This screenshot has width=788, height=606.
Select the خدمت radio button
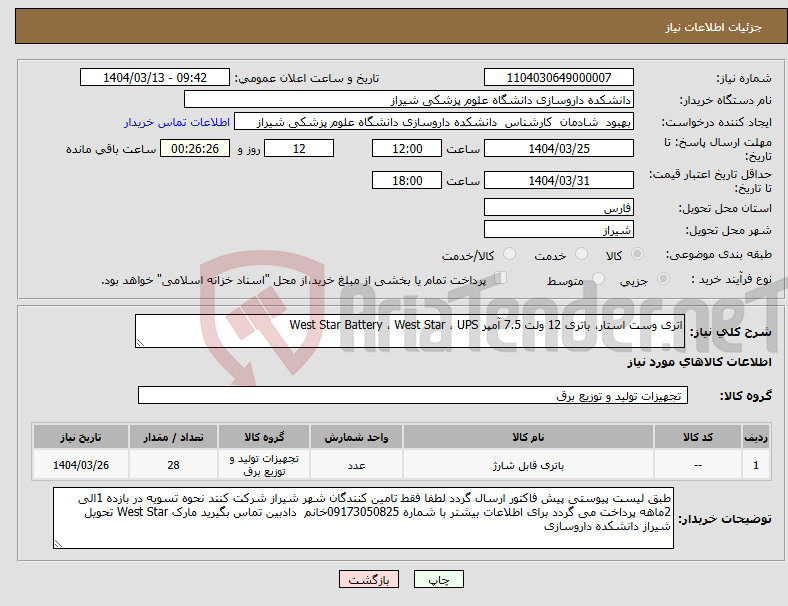581,254
